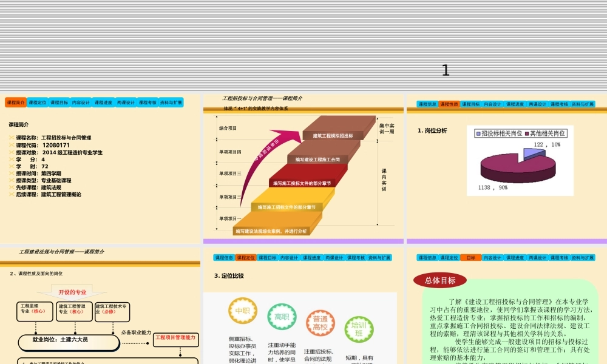Click the 先修课程: 建筑法规 line
The height and width of the screenshot is (364, 607).
pos(38,187)
